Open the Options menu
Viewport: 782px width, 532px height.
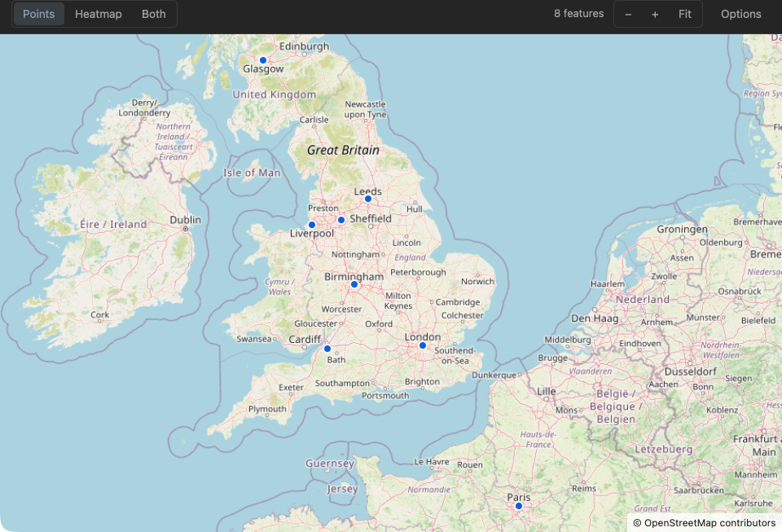[x=740, y=15]
